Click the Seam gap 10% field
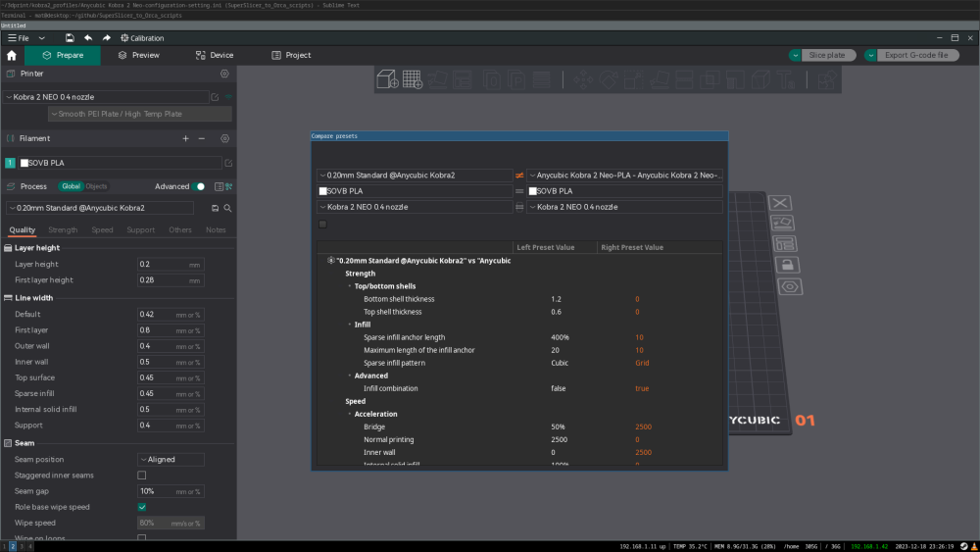This screenshot has height=552, width=980. pos(171,491)
